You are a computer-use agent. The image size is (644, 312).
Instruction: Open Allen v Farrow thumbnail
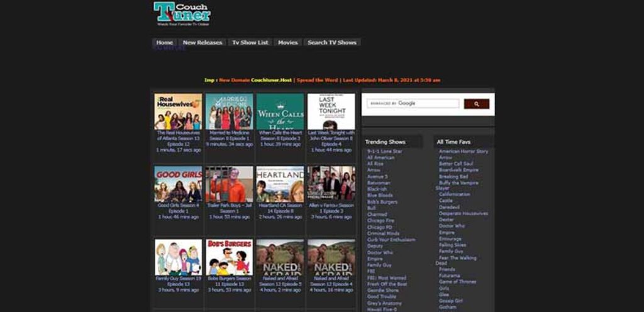tap(331, 184)
